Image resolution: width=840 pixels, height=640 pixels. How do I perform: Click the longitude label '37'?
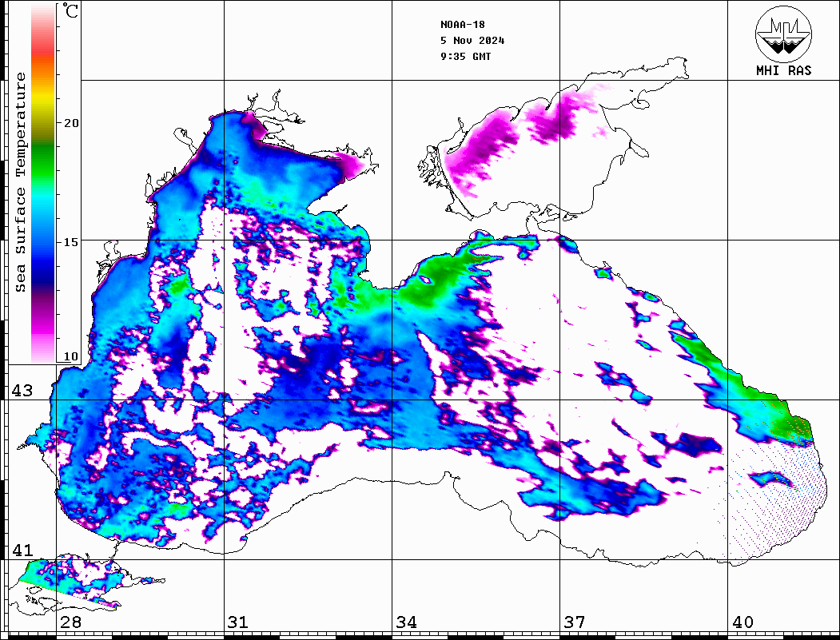pos(575,622)
